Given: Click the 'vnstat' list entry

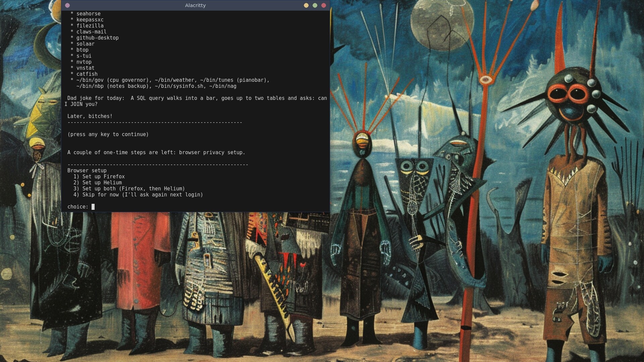Looking at the screenshot, I should pos(85,68).
